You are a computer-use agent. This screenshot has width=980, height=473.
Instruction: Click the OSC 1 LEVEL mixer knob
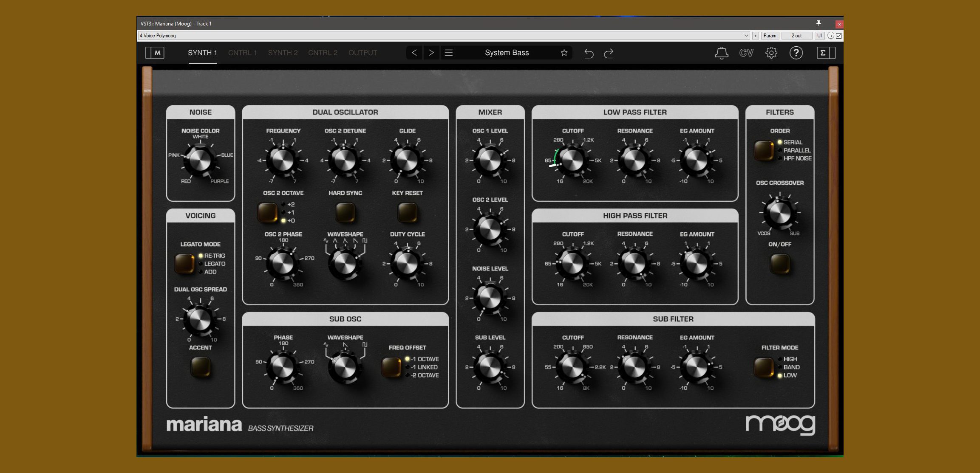(490, 160)
